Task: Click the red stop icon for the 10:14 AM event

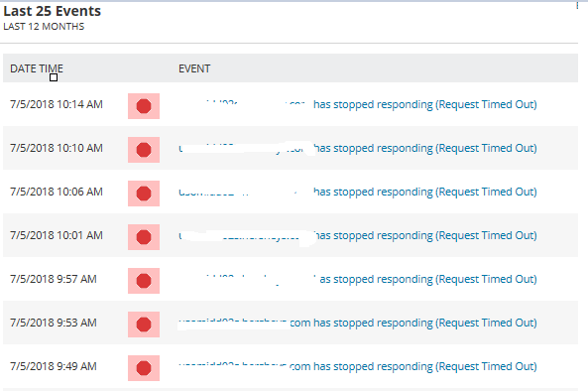Action: click(x=144, y=106)
